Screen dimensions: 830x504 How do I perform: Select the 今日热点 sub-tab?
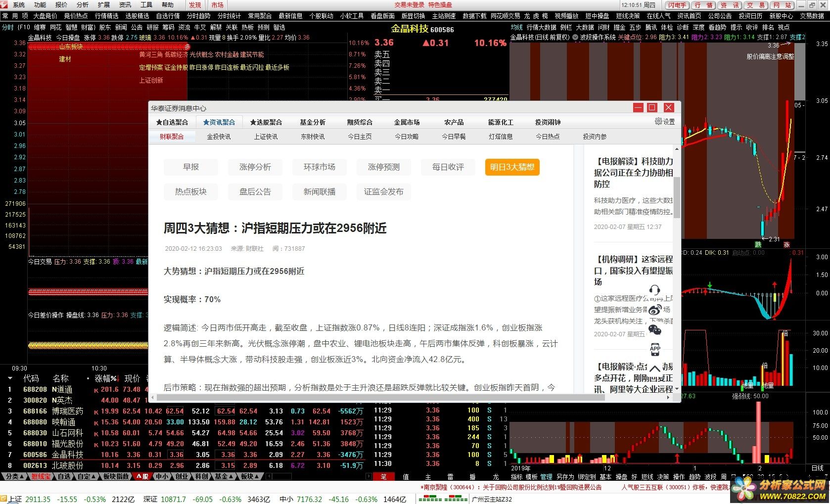[x=548, y=137]
